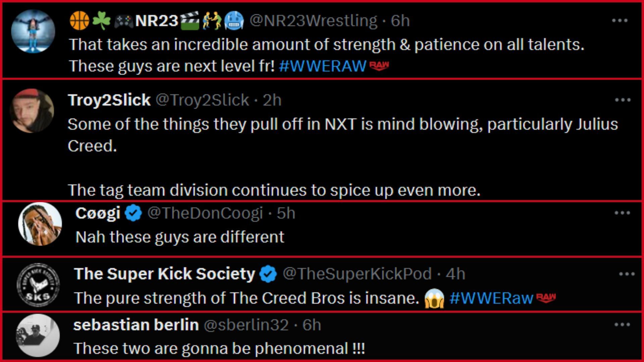Click Super Kick Society verified badge
This screenshot has height=362, width=644.
point(268,274)
